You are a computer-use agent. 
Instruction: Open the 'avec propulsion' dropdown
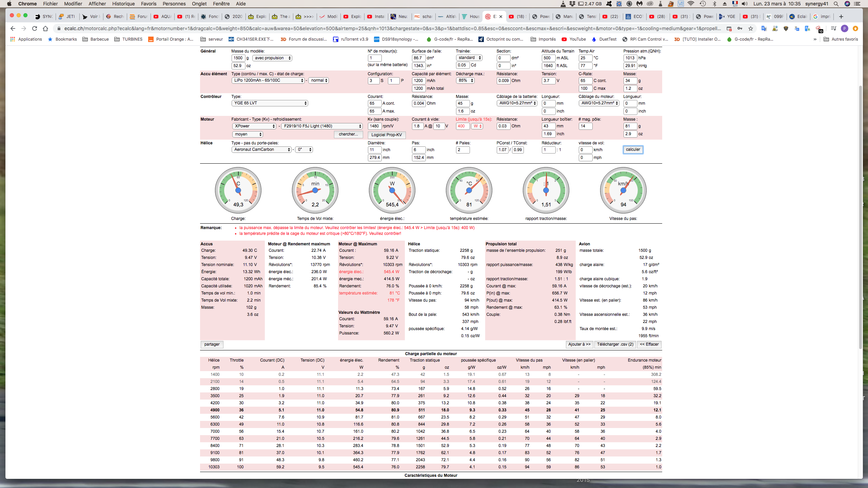click(272, 58)
